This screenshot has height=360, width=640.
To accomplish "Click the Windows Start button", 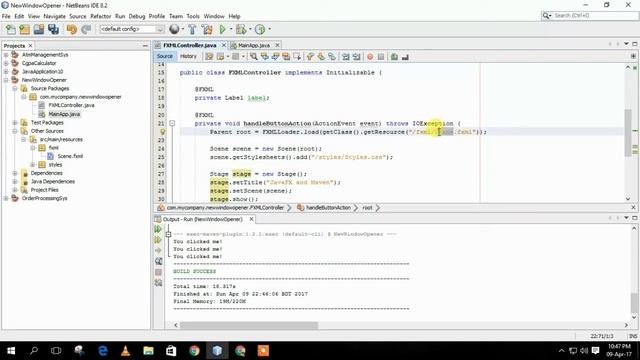I will click(11, 351).
